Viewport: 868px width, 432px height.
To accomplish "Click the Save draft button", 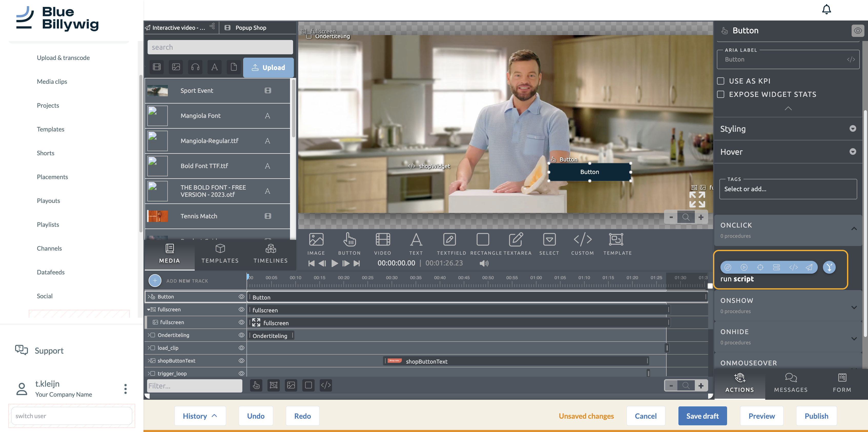I will (702, 416).
